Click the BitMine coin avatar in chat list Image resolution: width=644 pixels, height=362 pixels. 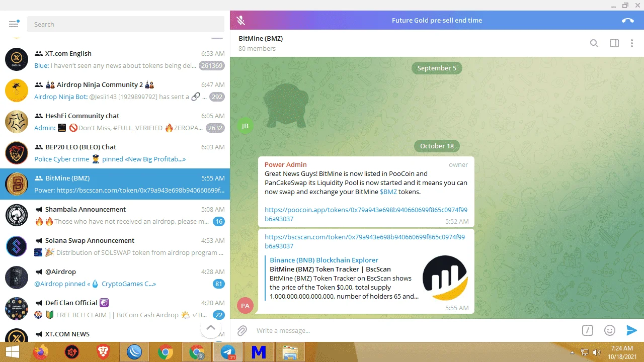(17, 184)
